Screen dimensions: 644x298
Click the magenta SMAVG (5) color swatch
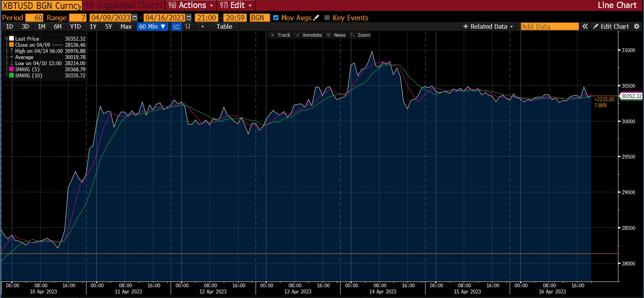point(11,69)
